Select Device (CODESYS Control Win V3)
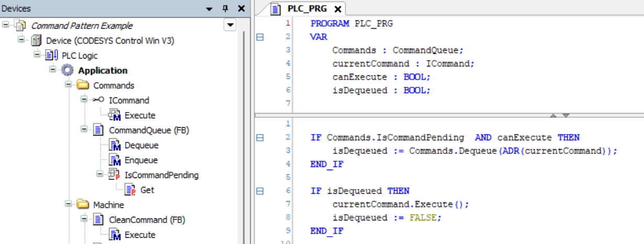The height and width of the screenshot is (244, 644). [110, 40]
